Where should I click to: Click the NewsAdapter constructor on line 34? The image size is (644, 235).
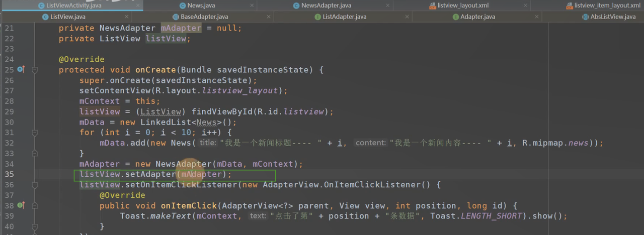[184, 164]
